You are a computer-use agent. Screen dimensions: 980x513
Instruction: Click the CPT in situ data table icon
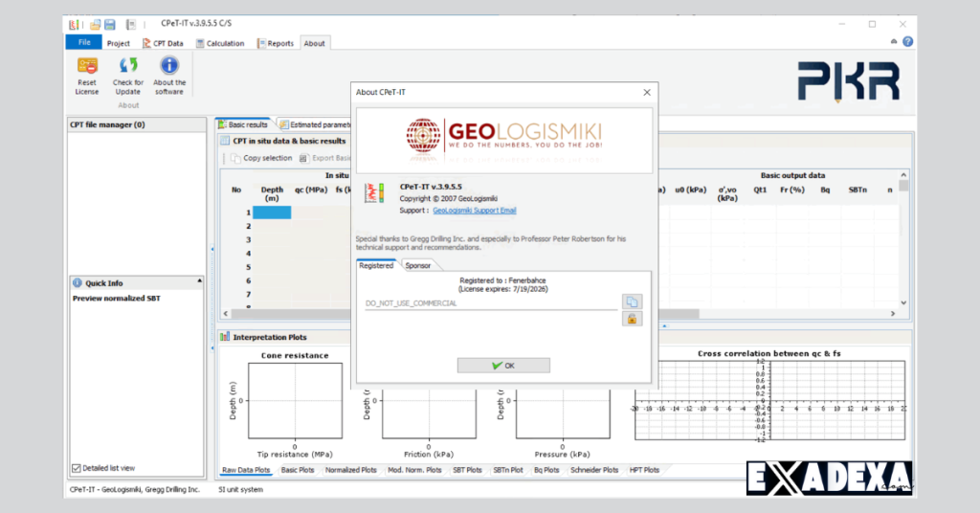pos(224,142)
